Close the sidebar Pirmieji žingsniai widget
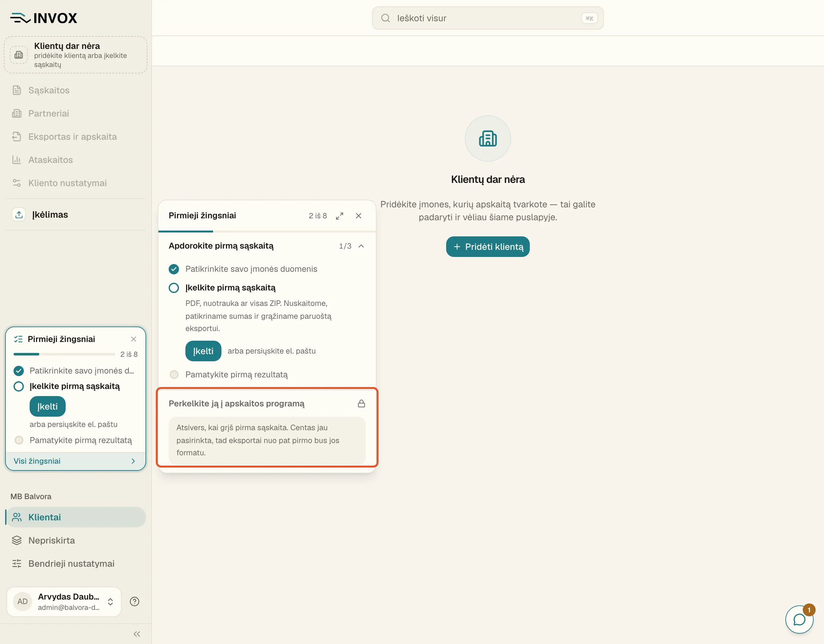Viewport: 824px width, 644px height. (x=134, y=339)
